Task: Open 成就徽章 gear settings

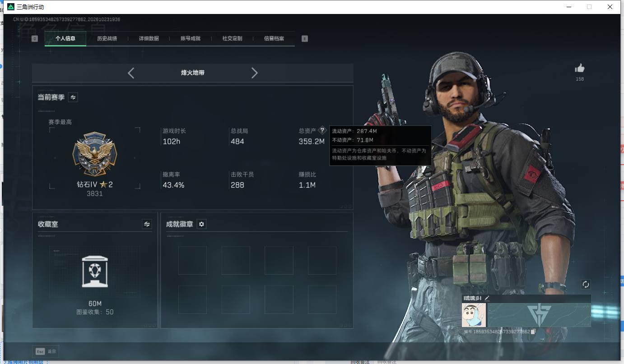Action: [x=202, y=224]
